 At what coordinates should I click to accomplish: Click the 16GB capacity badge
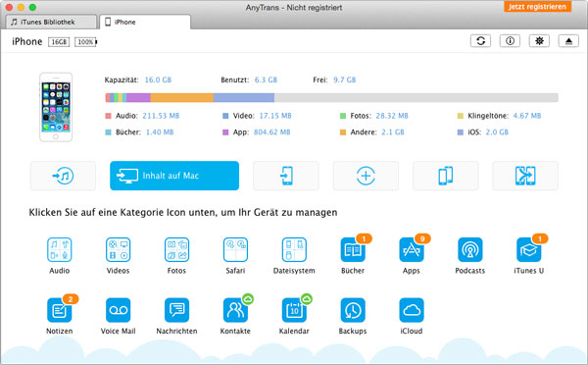[59, 42]
